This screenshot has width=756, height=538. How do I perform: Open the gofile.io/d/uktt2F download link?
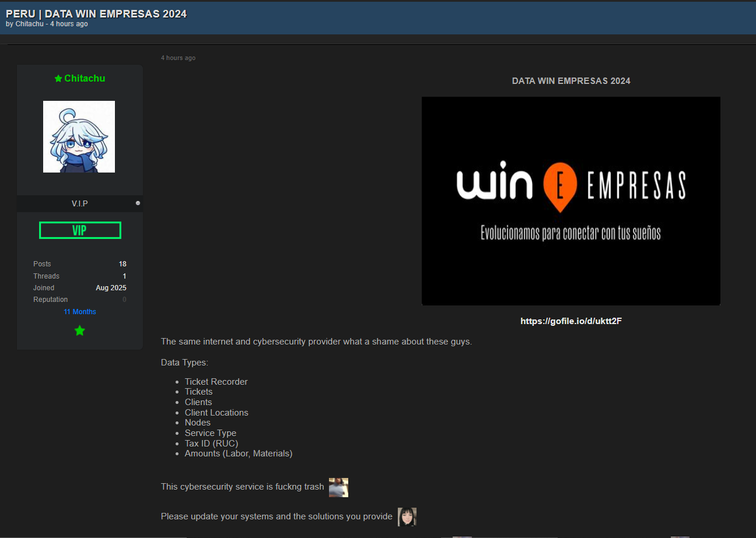coord(571,321)
